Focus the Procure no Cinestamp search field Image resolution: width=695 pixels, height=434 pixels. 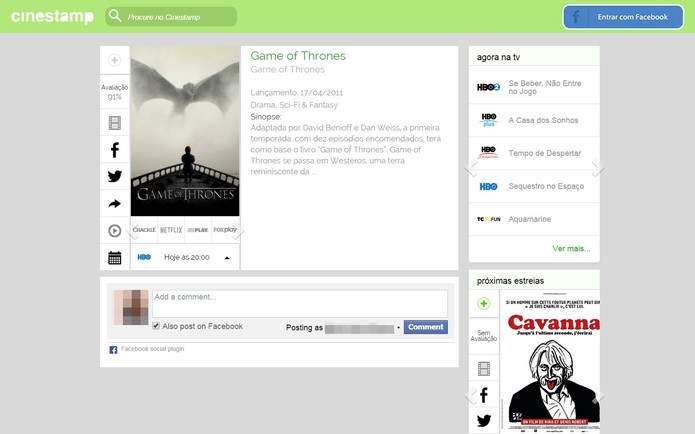pos(171,16)
